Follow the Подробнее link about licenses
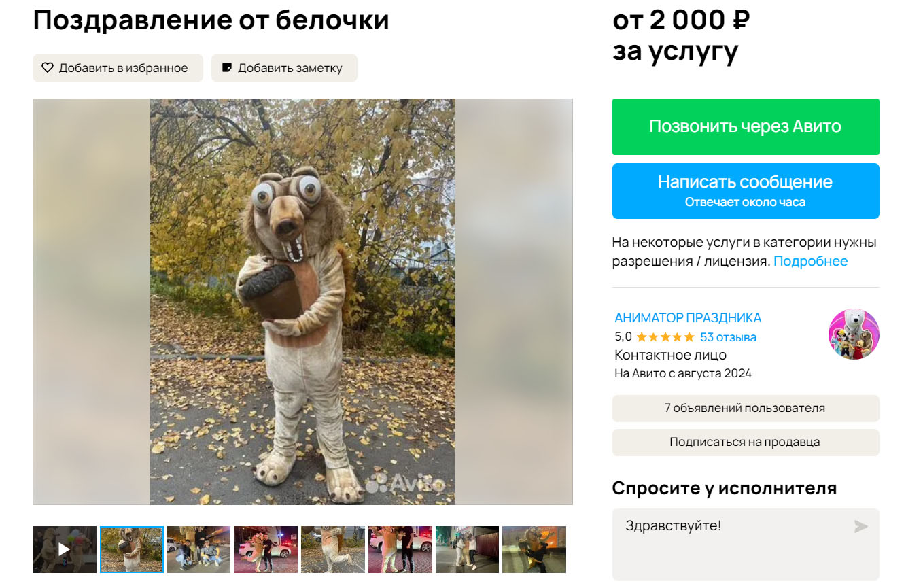The width and height of the screenshot is (923, 588). tap(810, 261)
